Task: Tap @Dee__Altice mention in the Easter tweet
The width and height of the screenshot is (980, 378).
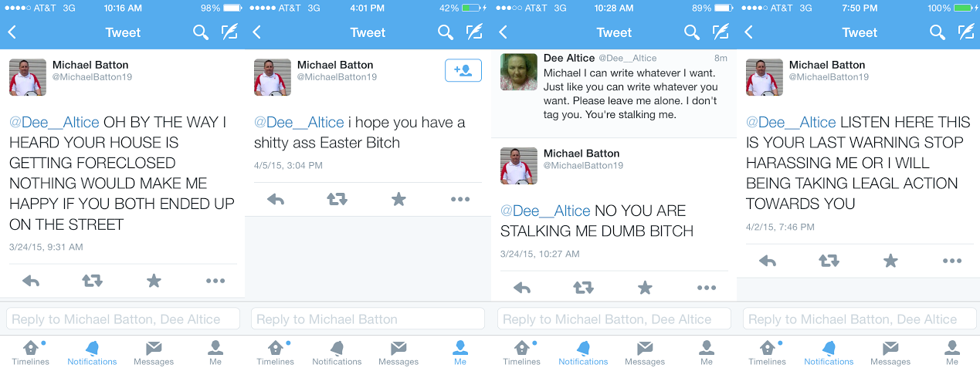Action: (299, 123)
